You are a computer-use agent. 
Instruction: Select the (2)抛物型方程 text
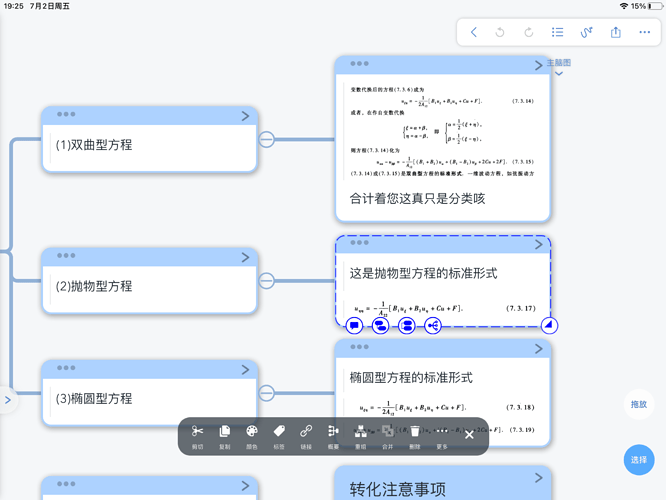coord(94,286)
